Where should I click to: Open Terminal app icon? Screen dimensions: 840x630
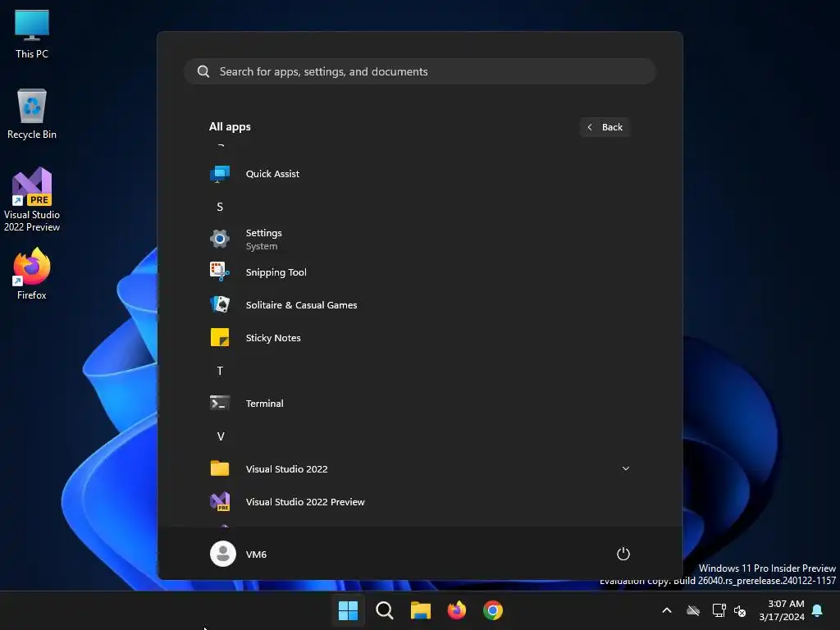220,404
